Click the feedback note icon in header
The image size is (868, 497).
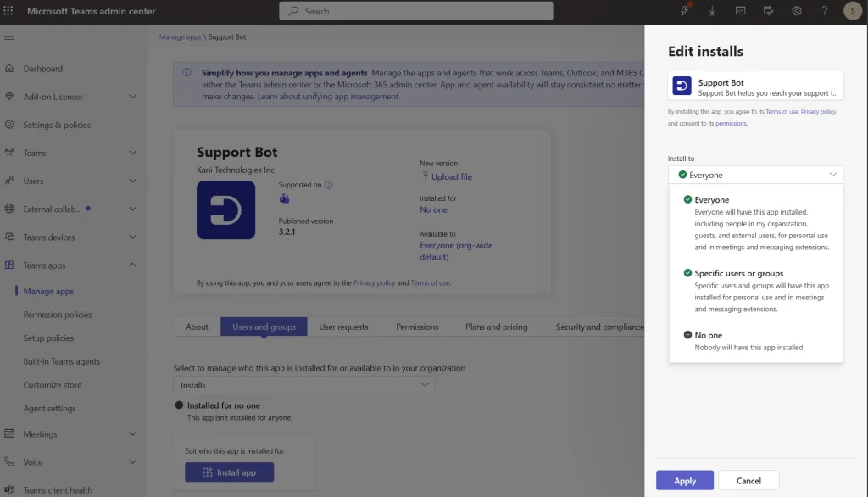(x=768, y=11)
